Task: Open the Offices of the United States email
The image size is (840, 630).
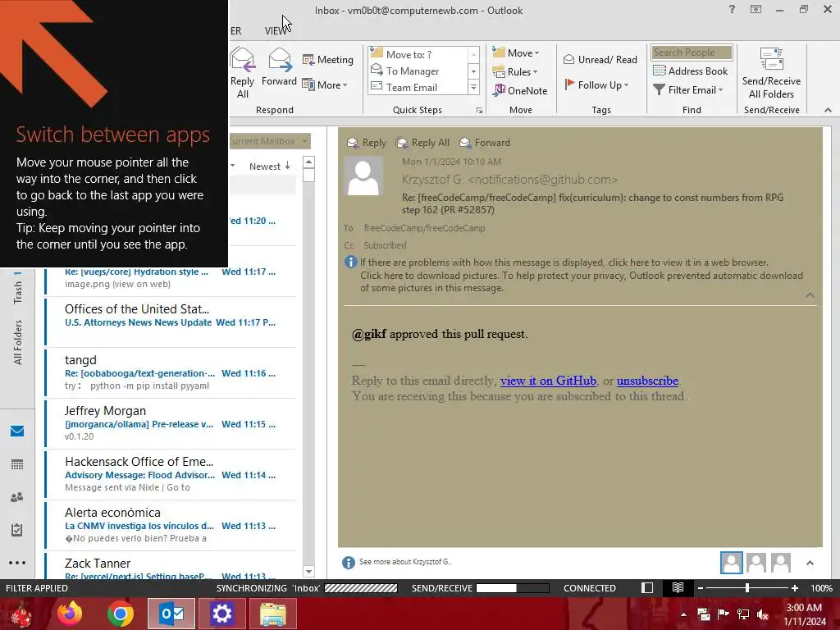Action: tap(171, 322)
